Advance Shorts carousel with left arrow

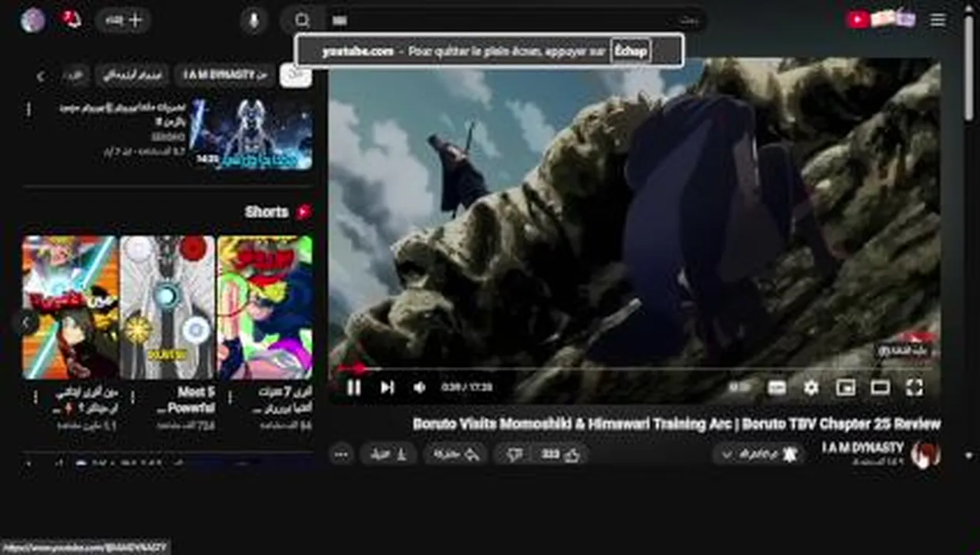click(x=26, y=322)
